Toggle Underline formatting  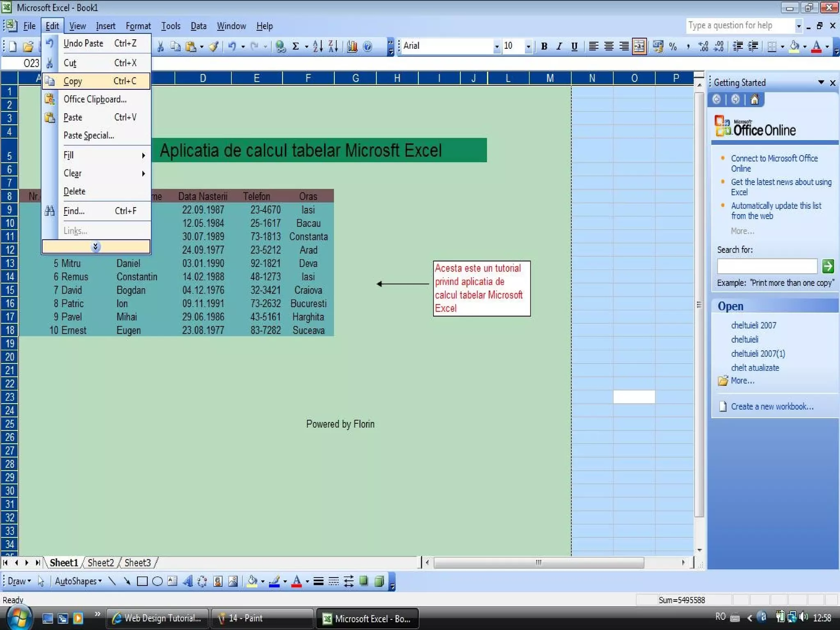pos(574,46)
